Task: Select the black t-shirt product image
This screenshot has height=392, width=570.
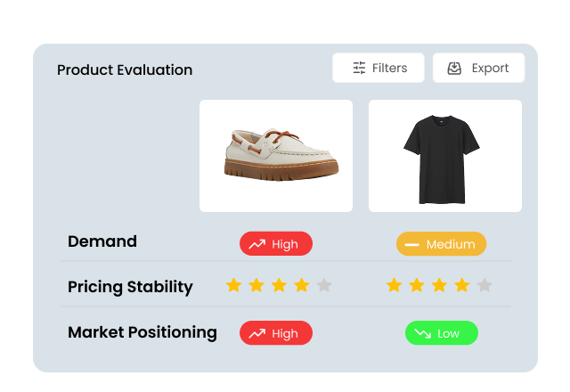Action: 445,156
